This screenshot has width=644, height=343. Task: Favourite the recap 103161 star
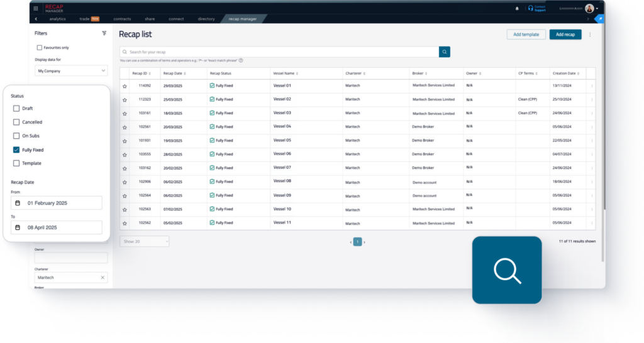pos(125,114)
